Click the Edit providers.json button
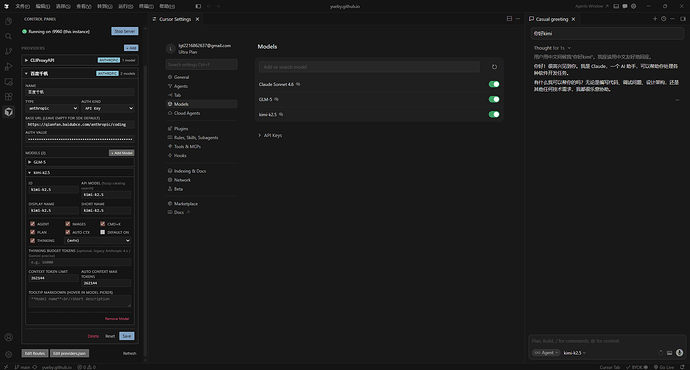Viewport: 690px width, 370px height. pos(70,353)
